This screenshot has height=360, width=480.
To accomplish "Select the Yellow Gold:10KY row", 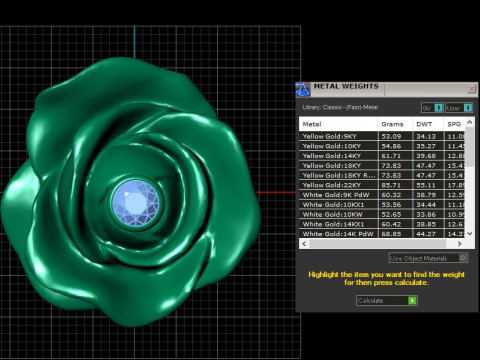I will point(382,146).
